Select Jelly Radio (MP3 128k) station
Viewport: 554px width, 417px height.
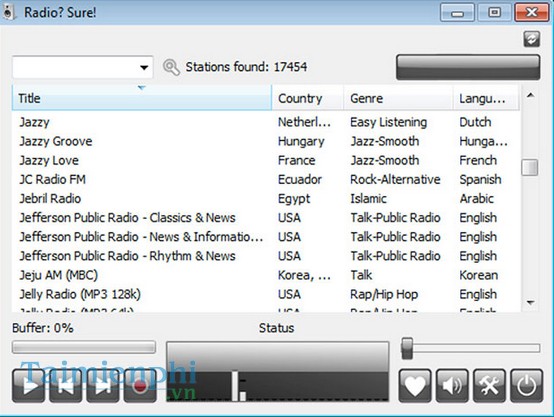click(266, 294)
